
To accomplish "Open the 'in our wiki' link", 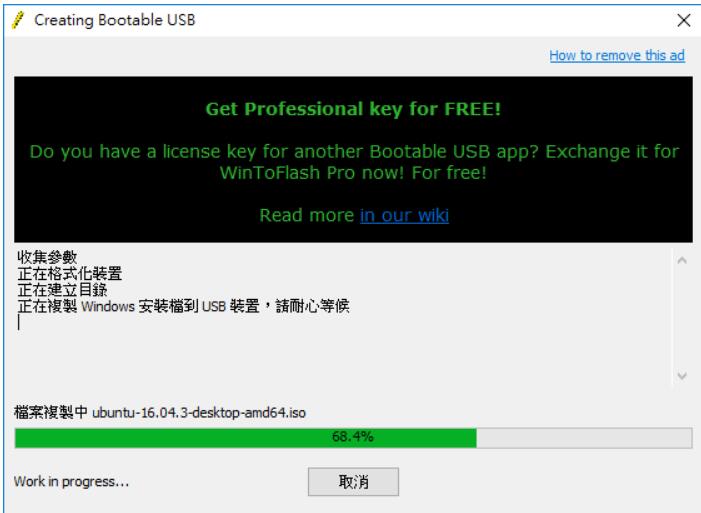I will pos(404,216).
